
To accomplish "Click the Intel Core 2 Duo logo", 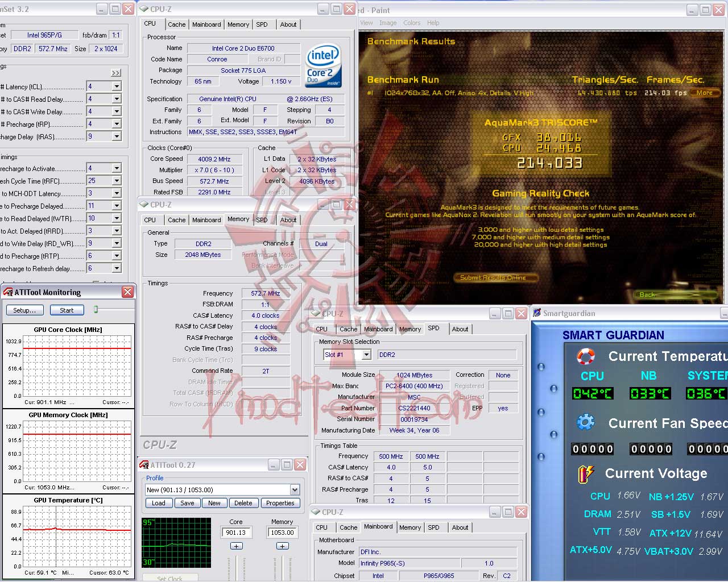I will pos(323,65).
